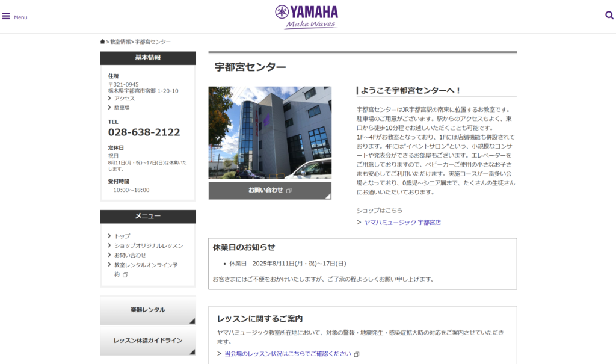Click reception hours 10:00～18:00
This screenshot has width=616, height=364.
131,190
